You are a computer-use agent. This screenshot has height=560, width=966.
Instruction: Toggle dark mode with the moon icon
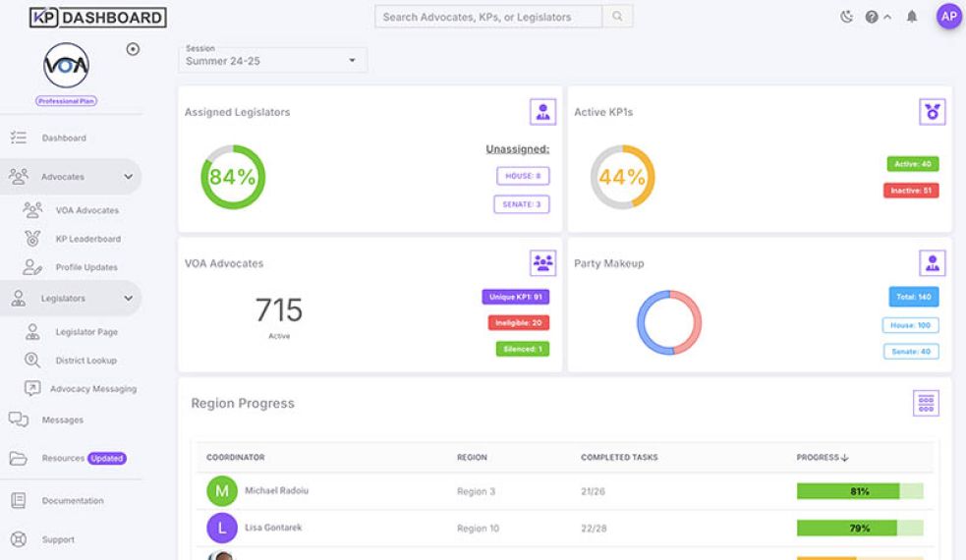[x=847, y=17]
